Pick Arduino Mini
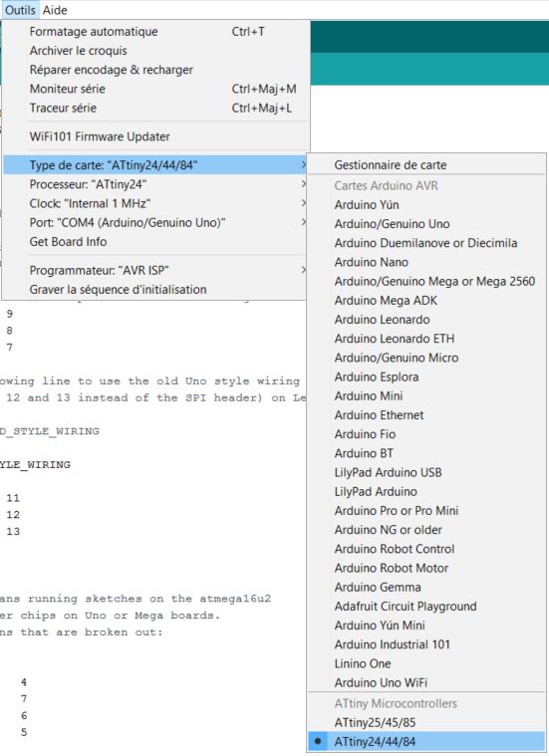This screenshot has width=549, height=756. [426, 395]
